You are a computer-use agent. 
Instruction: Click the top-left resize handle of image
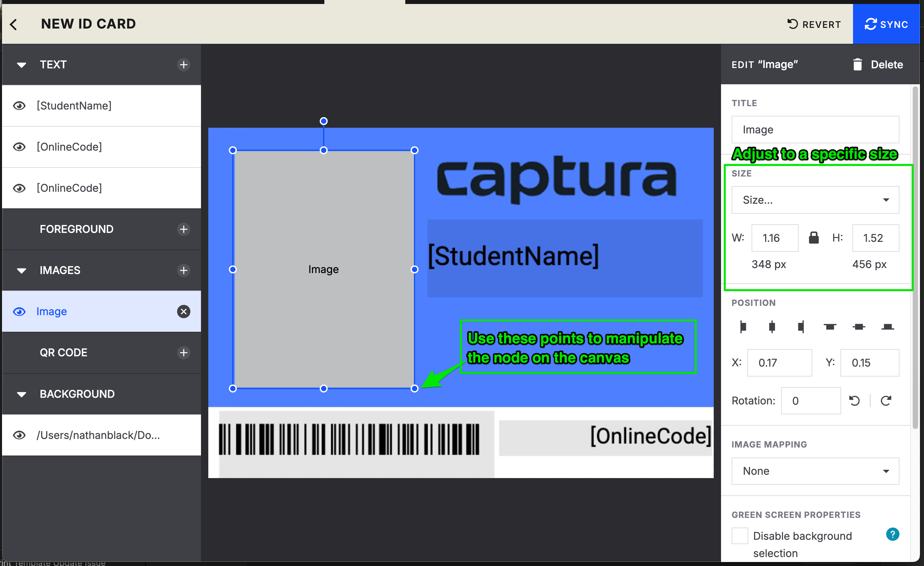(x=233, y=150)
